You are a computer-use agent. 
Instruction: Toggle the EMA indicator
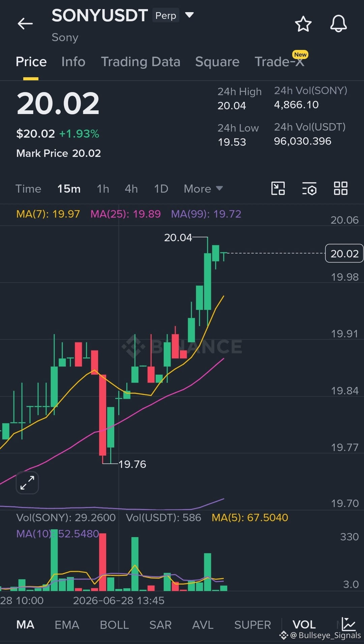(x=67, y=625)
